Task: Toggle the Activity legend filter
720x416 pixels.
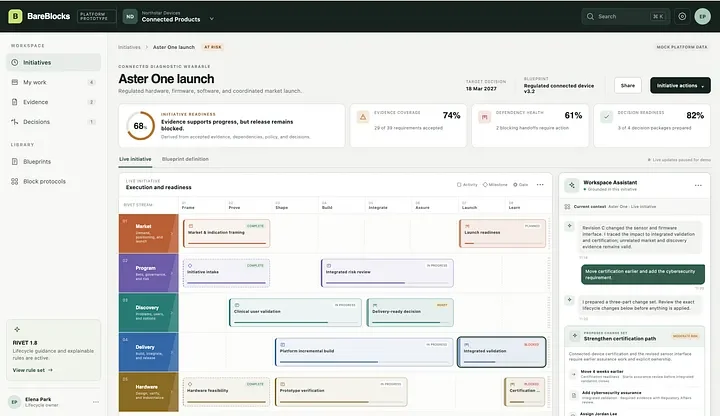Action: 467,185
